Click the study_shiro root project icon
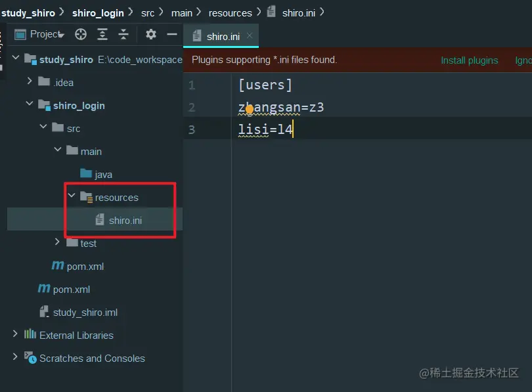This screenshot has height=392, width=532. [30, 59]
